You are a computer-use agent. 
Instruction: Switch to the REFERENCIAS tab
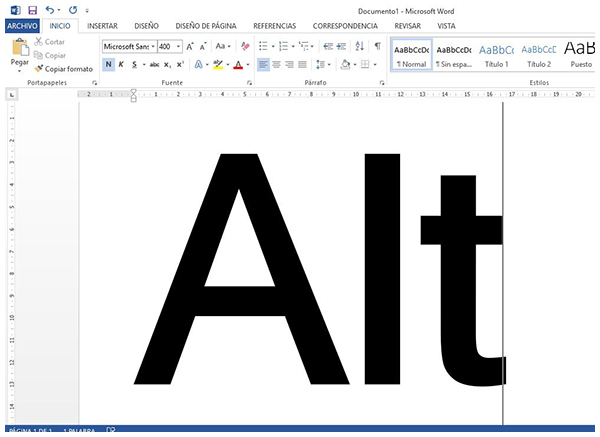pos(275,26)
